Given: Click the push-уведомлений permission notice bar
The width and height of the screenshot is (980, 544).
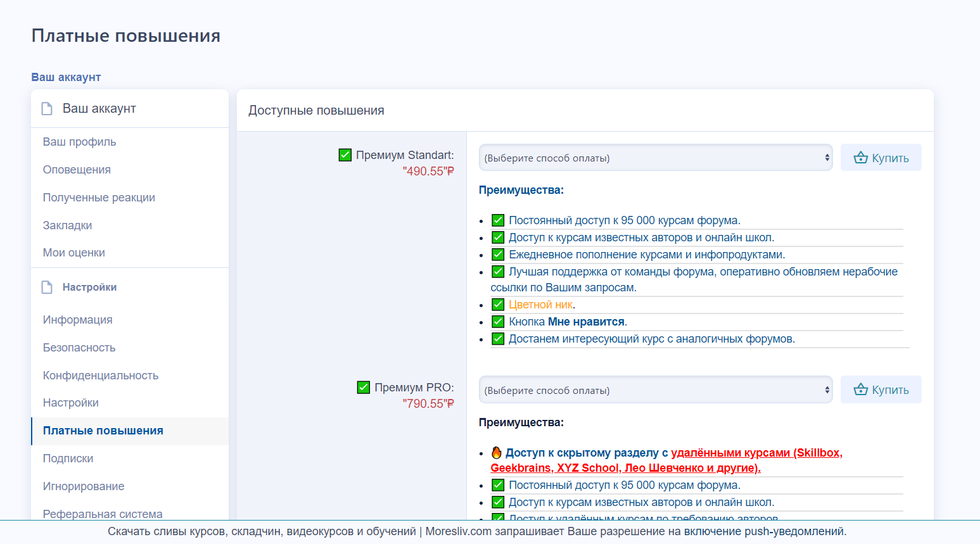Looking at the screenshot, I should tap(490, 532).
